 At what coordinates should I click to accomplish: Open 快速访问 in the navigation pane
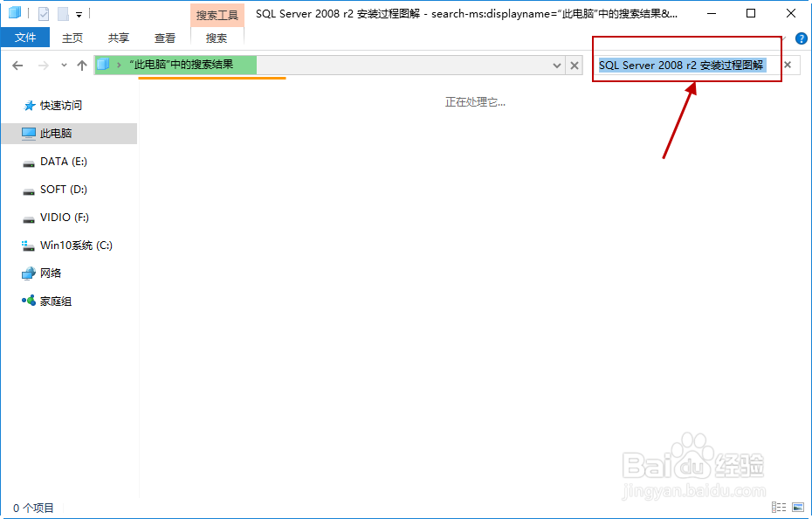[x=44, y=105]
